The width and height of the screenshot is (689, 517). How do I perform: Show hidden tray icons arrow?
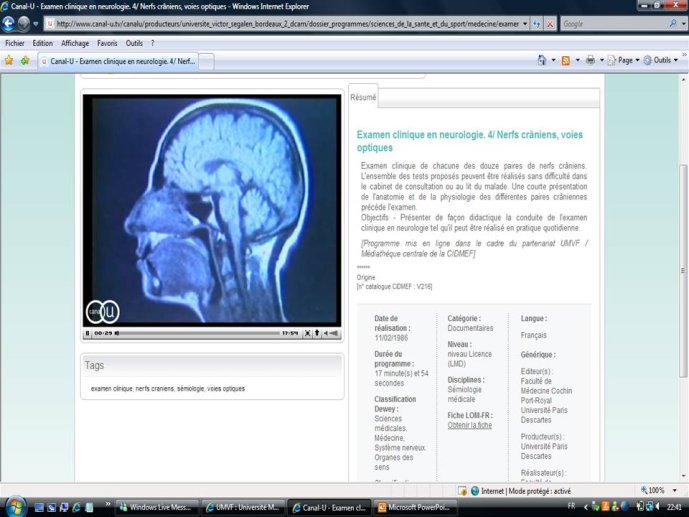[x=586, y=507]
